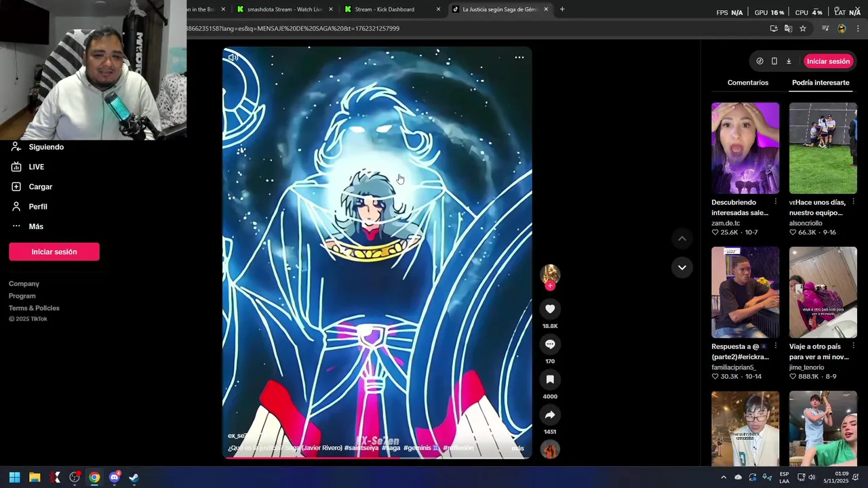Click the browser address bar URL
868x488 pixels.
point(293,28)
